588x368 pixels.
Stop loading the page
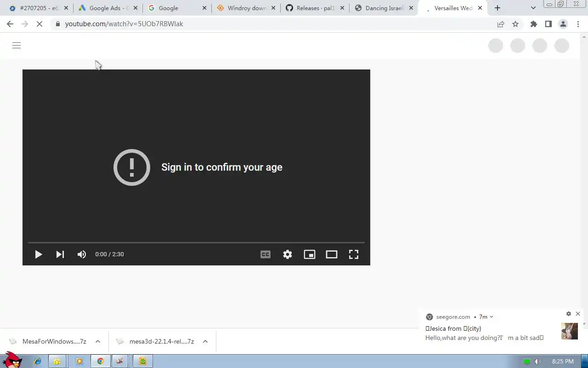pos(40,24)
